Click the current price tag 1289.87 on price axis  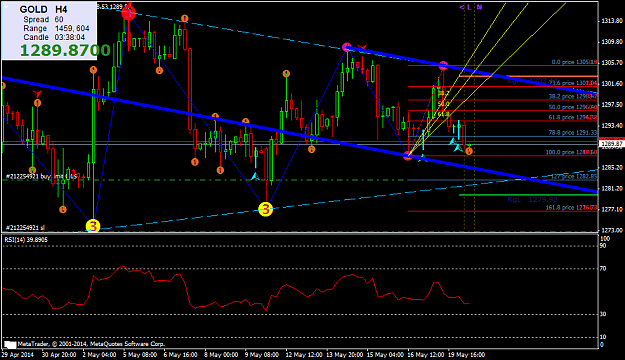(611, 144)
